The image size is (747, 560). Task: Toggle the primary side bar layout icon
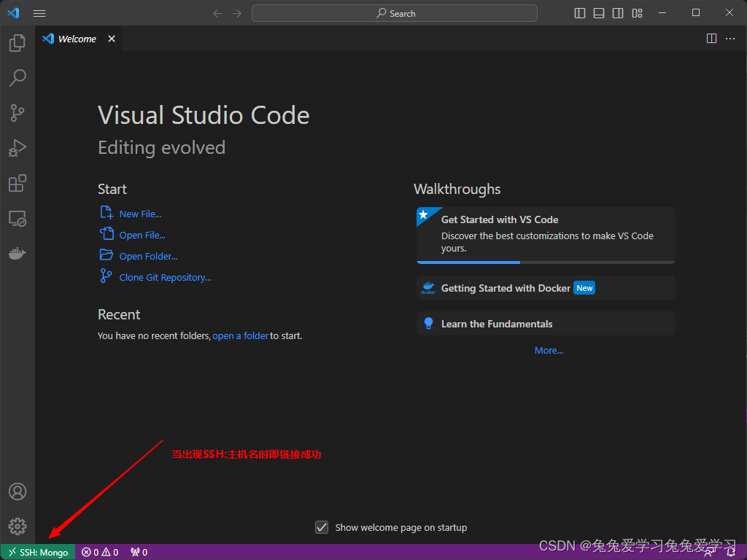(x=580, y=13)
